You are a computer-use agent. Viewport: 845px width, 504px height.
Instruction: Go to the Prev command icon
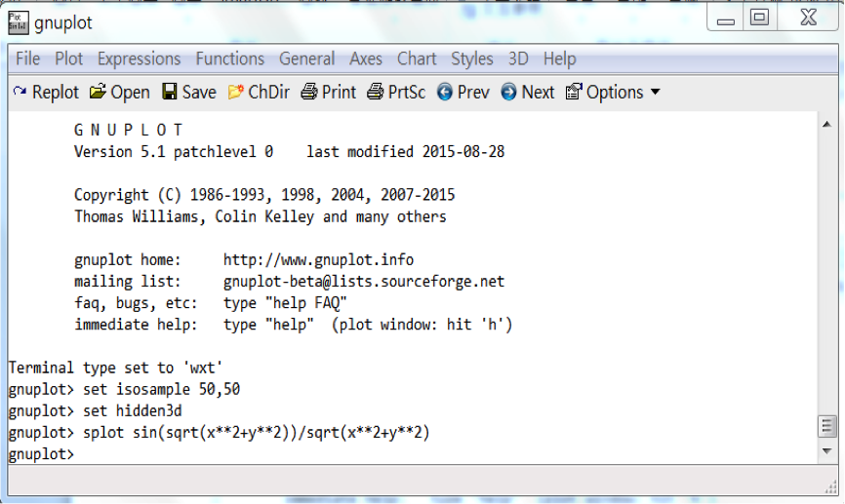[x=445, y=93]
